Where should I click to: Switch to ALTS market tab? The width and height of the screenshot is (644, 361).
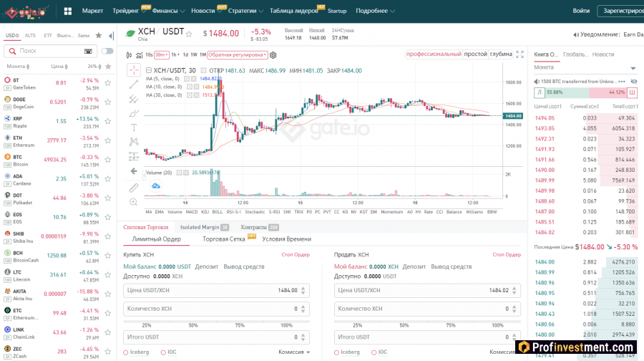click(x=30, y=35)
